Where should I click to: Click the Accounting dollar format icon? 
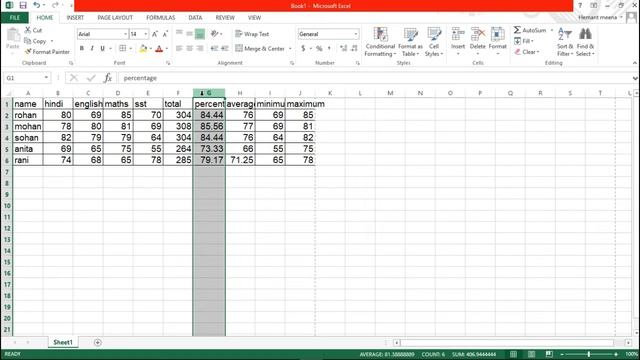tap(303, 49)
